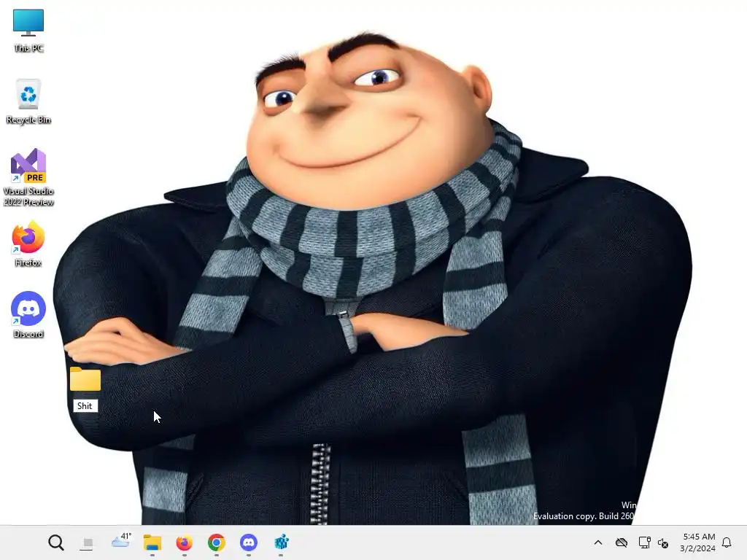Open muted volume tray icon
Image resolution: width=747 pixels, height=560 pixels.
click(x=663, y=542)
